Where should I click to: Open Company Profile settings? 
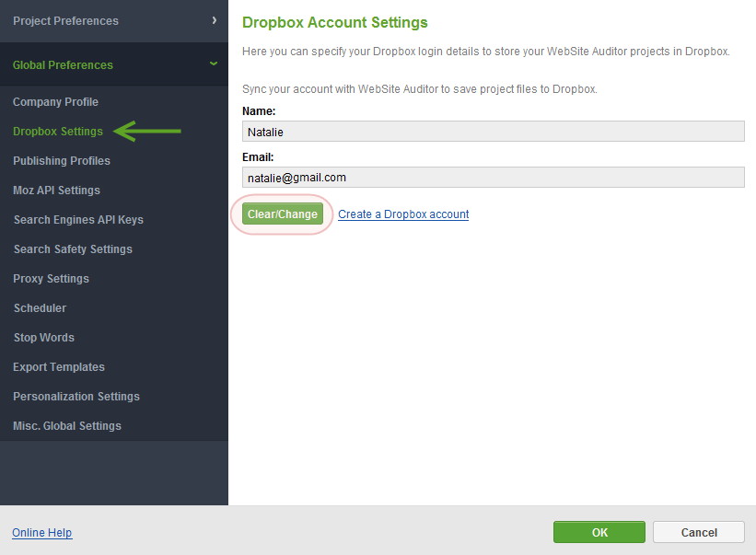[x=55, y=102]
